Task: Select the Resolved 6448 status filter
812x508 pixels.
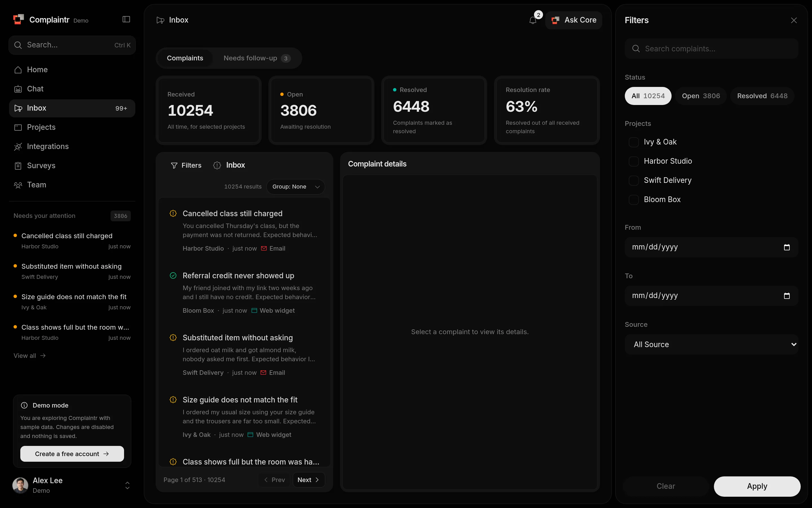Action: pos(762,96)
